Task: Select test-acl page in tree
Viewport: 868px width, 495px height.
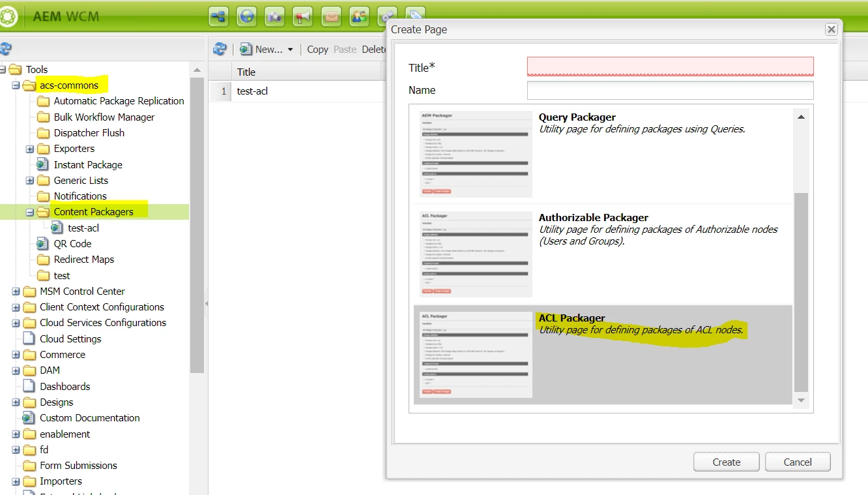Action: click(x=83, y=228)
